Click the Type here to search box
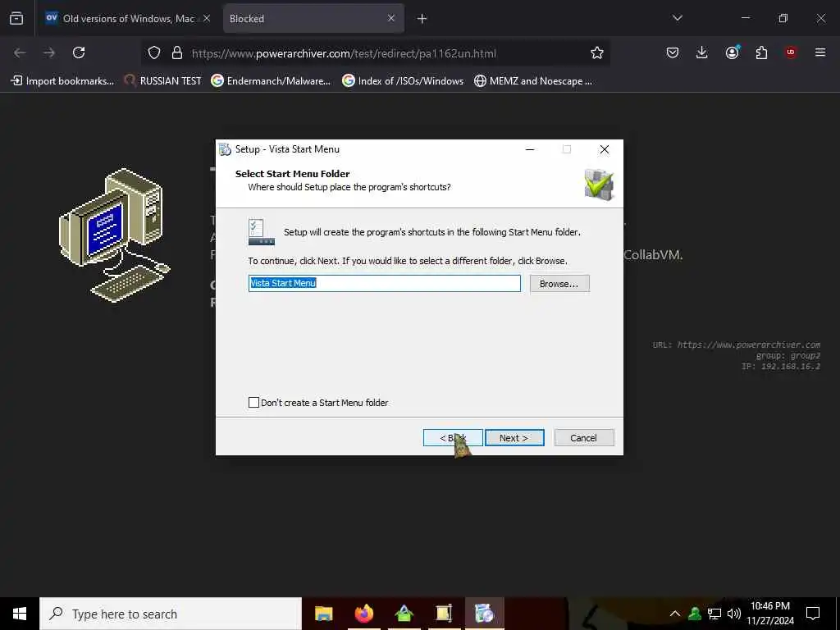The image size is (840, 630). [x=171, y=614]
